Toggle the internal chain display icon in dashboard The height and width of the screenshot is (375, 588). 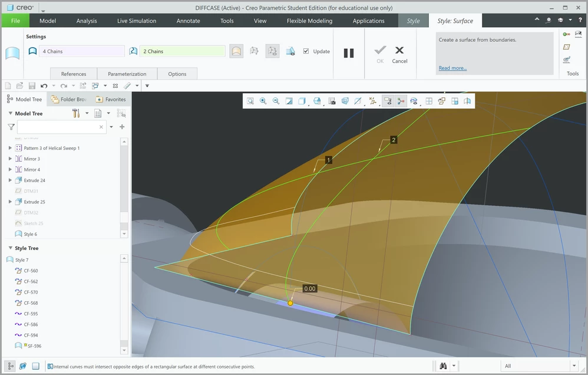(272, 51)
